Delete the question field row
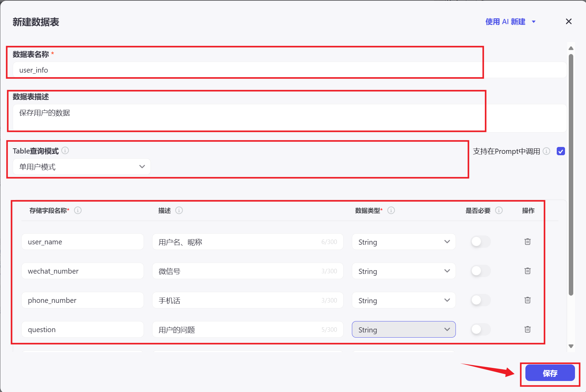 tap(527, 329)
